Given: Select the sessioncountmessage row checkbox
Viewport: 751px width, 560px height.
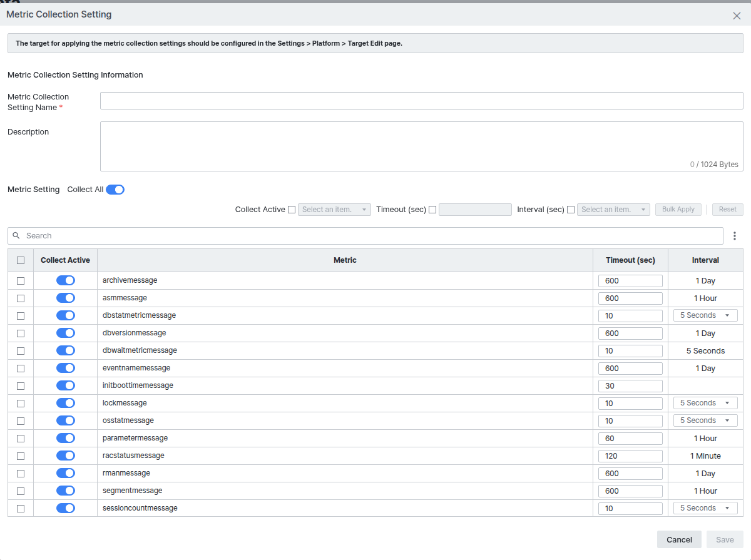Looking at the screenshot, I should (21, 509).
